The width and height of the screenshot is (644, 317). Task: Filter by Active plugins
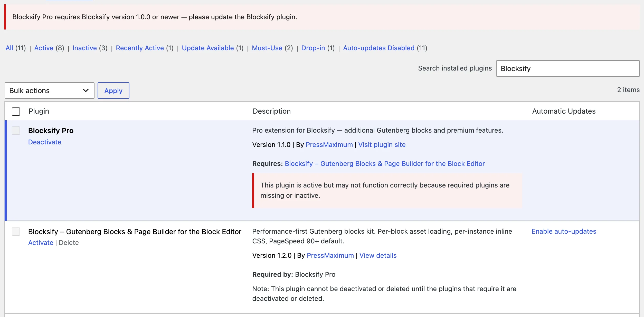coord(44,48)
